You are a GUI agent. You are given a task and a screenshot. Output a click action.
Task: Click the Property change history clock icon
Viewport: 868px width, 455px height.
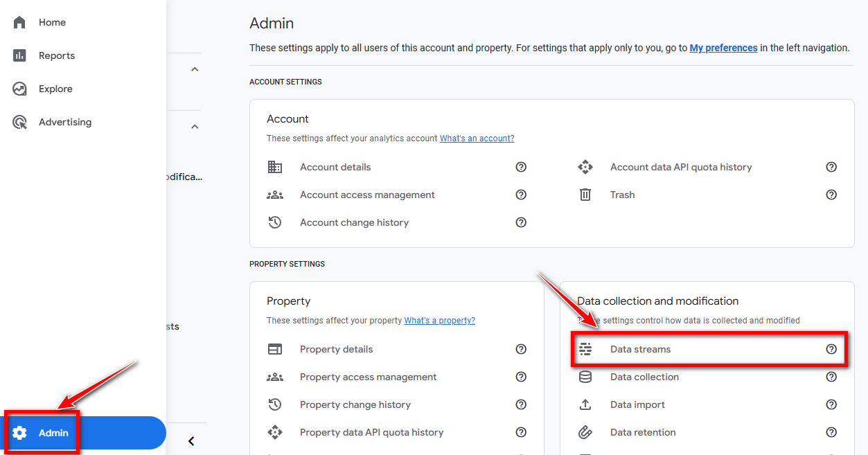point(275,404)
